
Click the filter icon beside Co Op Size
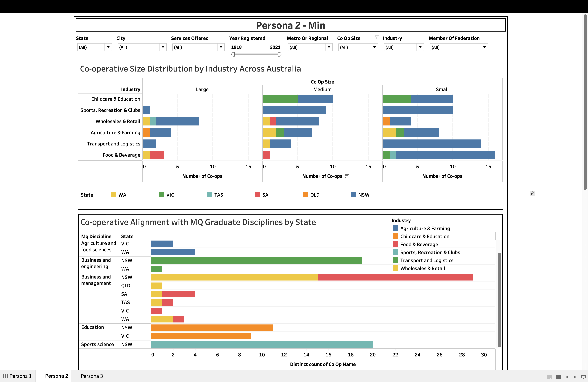tap(377, 37)
